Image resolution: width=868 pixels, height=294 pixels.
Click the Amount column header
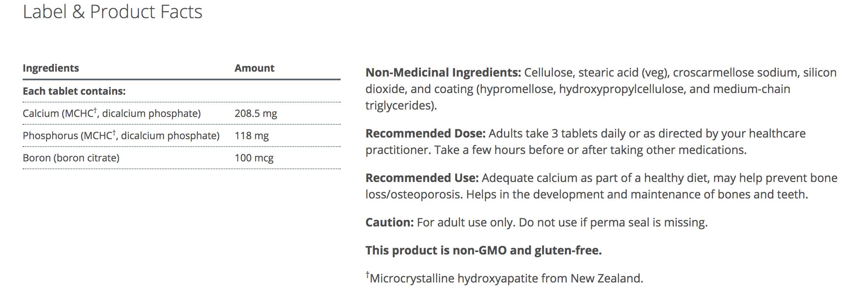[254, 68]
